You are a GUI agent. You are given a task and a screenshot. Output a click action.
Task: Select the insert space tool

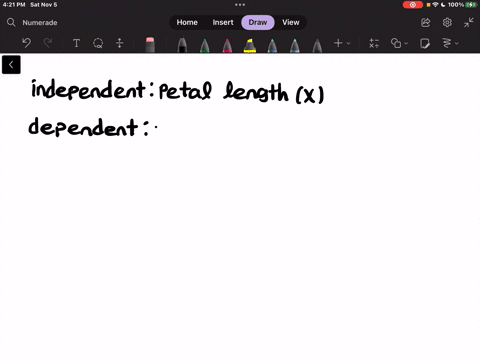tap(120, 43)
